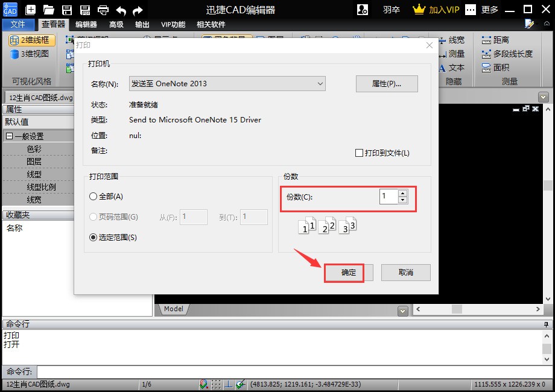Click the 文本 text hide tool
Viewport: 555px width, 392px height.
(451, 68)
